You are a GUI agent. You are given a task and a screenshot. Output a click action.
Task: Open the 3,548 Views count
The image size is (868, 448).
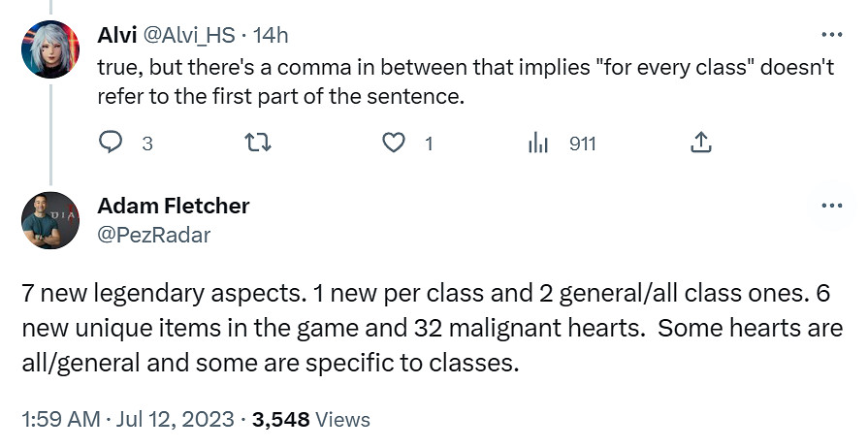pyautogui.click(x=310, y=420)
